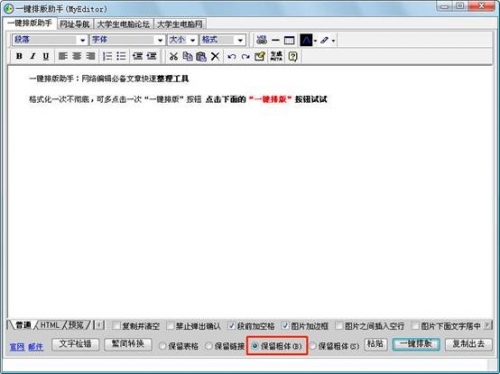Align text right
Viewport: 500px width, 374px height.
point(90,56)
